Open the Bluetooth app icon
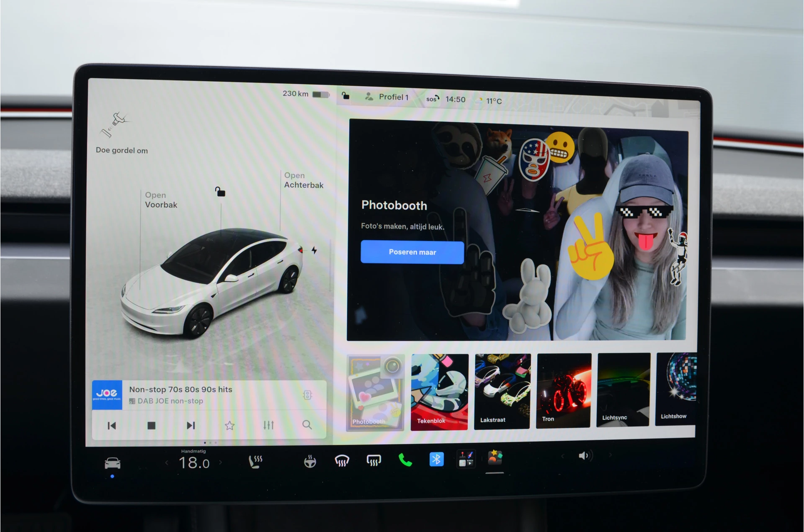The image size is (804, 532). 436,459
